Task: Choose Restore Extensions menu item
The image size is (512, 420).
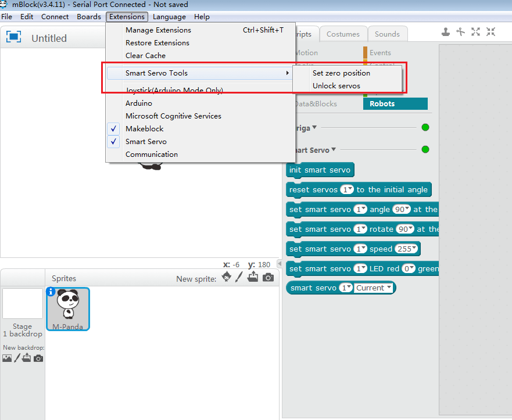Action: (200, 43)
